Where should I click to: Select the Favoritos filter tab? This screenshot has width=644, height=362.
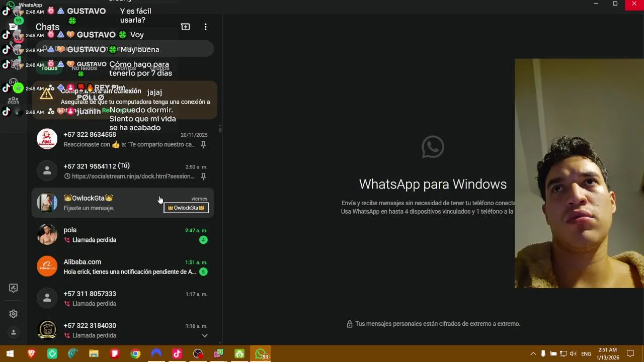tap(123, 68)
